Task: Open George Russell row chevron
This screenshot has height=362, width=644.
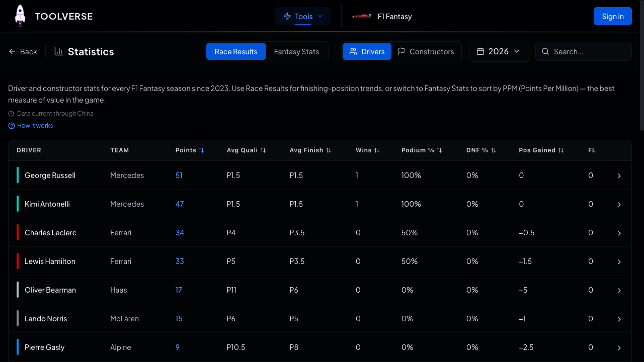Action: click(619, 176)
